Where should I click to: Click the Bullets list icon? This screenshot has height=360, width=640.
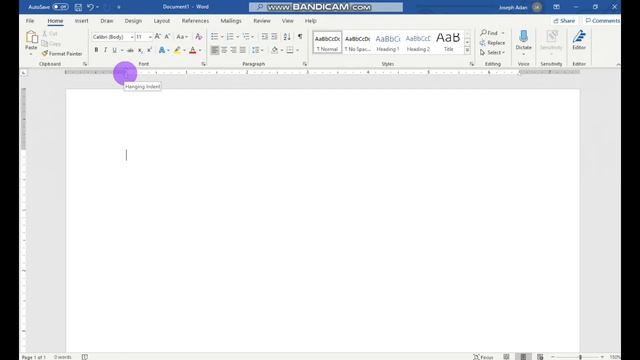(x=215, y=37)
